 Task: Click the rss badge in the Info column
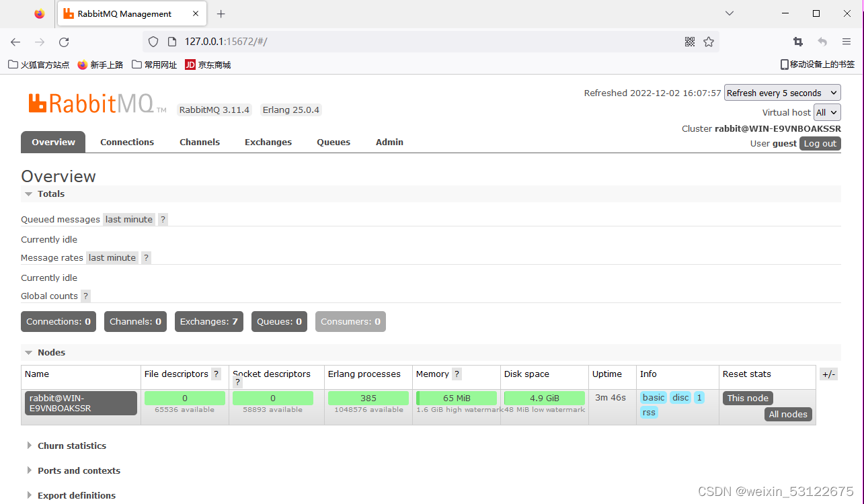pos(648,412)
